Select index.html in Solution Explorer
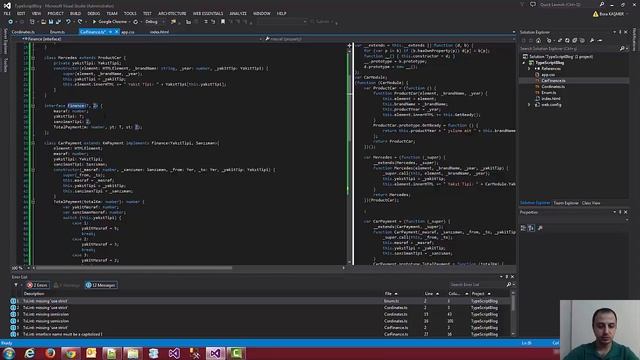The width and height of the screenshot is (640, 360). (x=551, y=99)
